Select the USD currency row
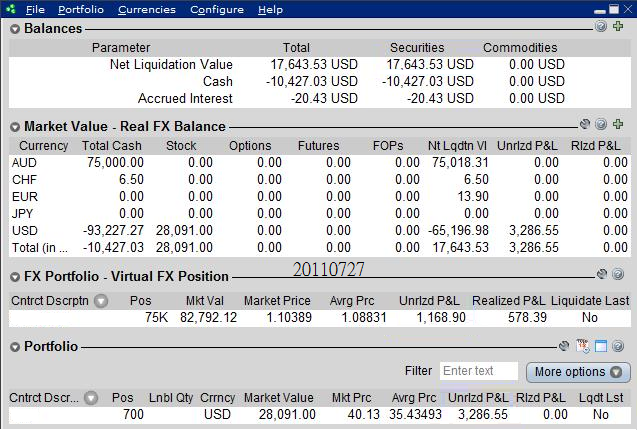The image size is (637, 430). (x=320, y=230)
